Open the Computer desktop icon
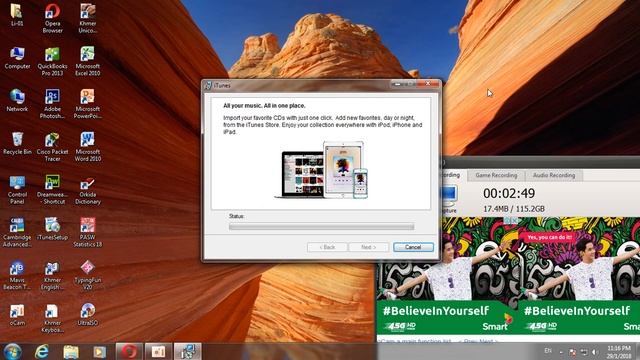The width and height of the screenshot is (640, 360). pos(17,58)
